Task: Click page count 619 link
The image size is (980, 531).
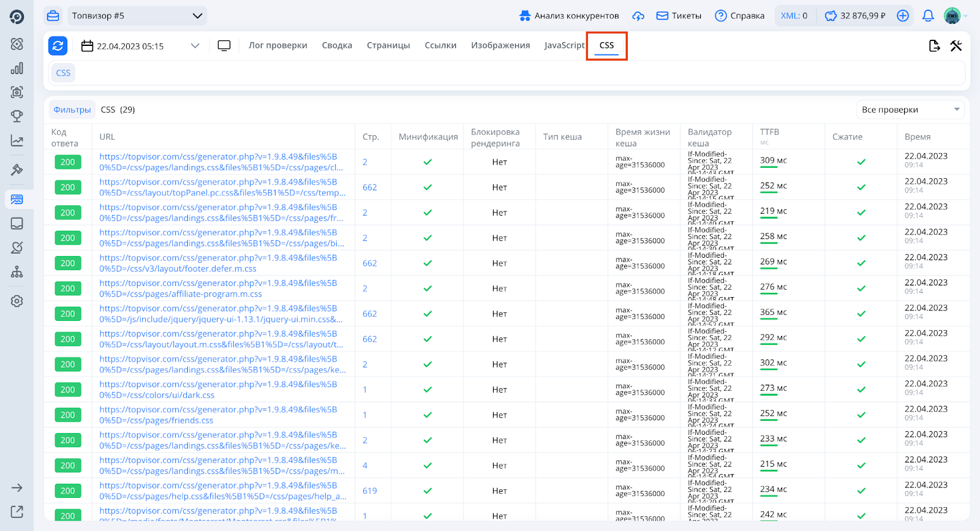Action: tap(369, 491)
